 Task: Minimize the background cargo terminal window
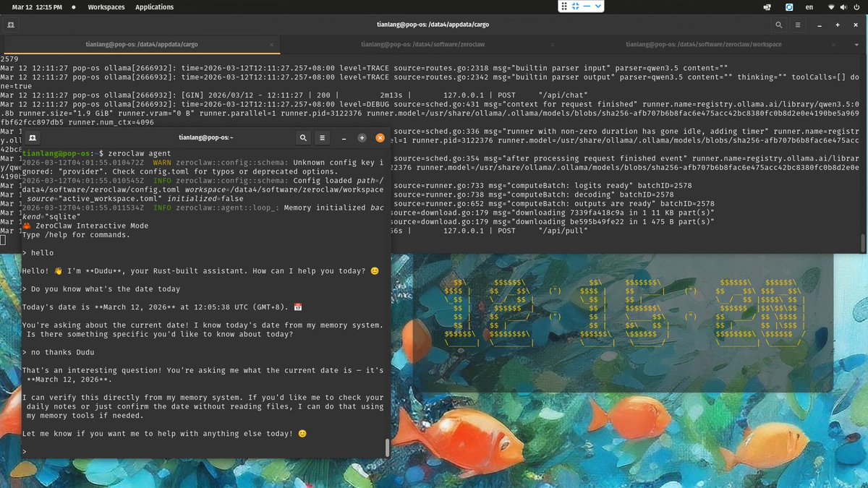click(x=821, y=24)
